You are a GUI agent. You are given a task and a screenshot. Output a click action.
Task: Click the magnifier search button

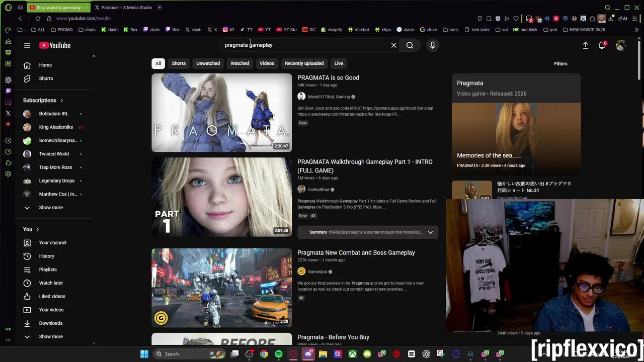(x=410, y=45)
